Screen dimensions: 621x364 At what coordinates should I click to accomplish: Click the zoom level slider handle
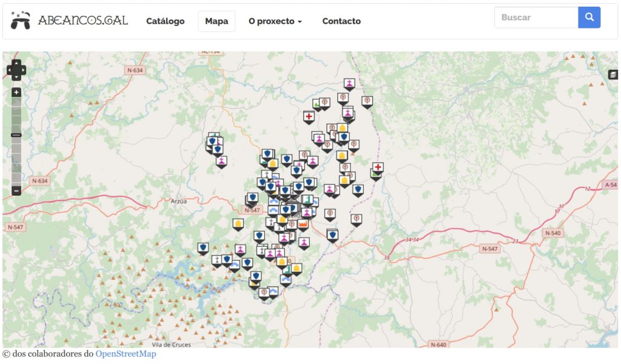[16, 135]
